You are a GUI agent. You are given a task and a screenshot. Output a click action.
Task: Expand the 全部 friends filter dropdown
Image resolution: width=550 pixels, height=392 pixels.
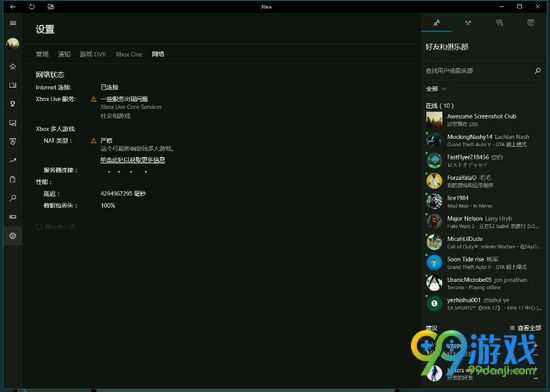pos(436,89)
